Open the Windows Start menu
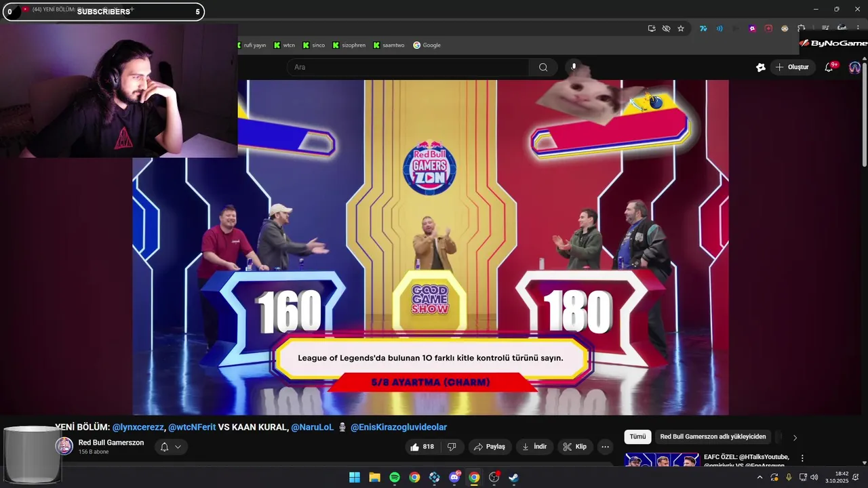This screenshot has height=488, width=868. point(355,477)
